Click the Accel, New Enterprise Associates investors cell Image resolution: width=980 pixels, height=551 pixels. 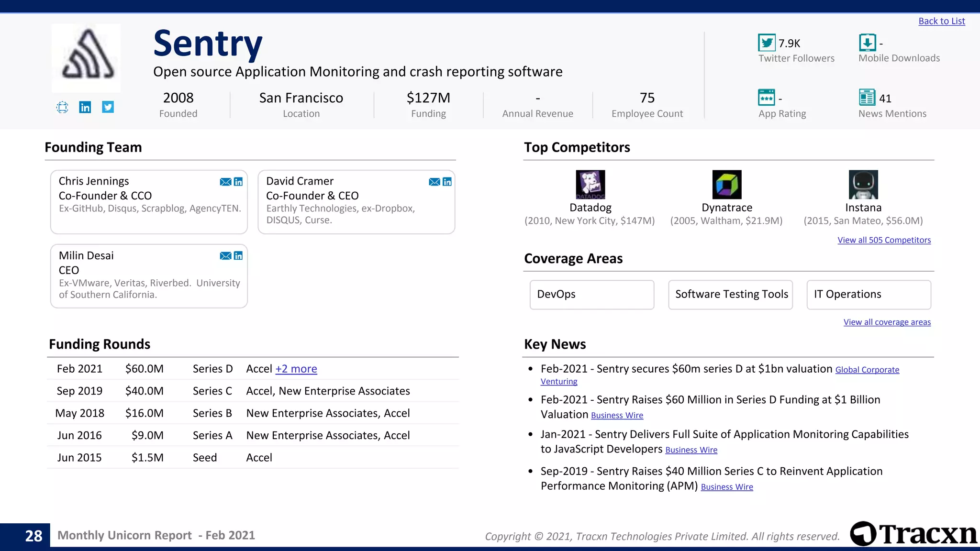[328, 391]
